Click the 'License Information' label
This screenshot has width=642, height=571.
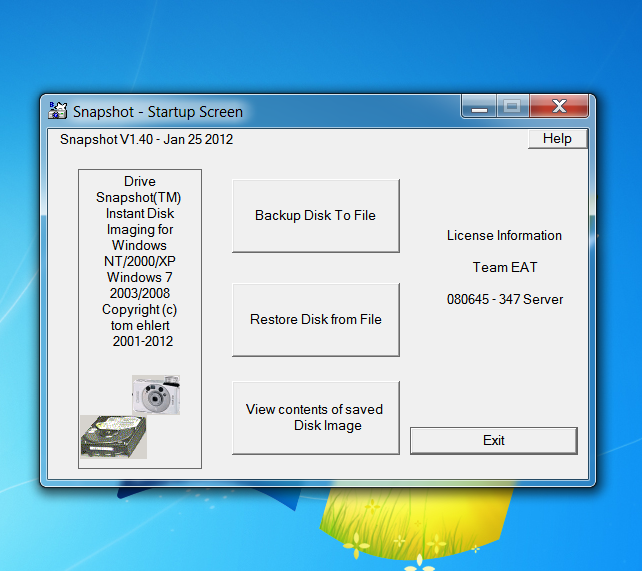pos(504,235)
